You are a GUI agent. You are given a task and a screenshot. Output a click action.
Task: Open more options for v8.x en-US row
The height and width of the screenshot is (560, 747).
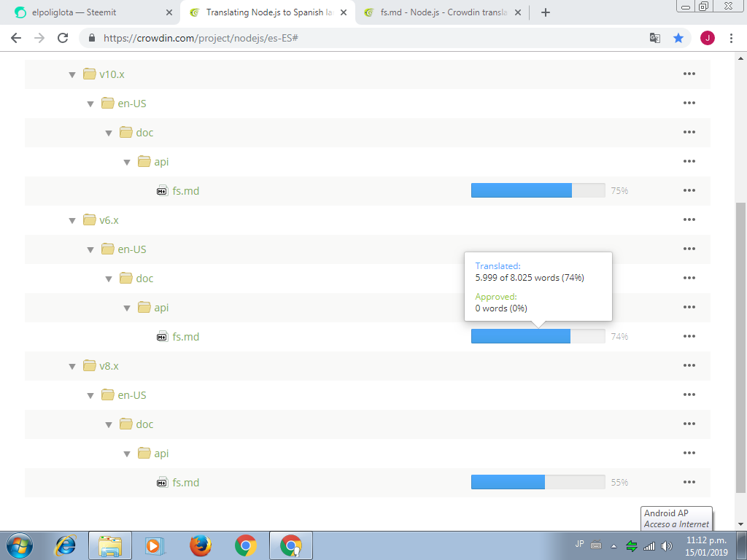[689, 394]
